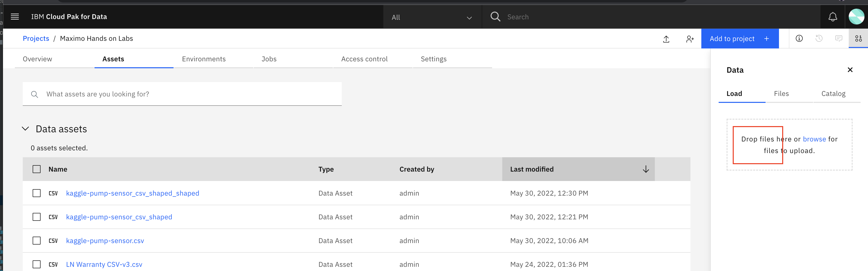Open the version history icon
The image size is (868, 271).
819,38
